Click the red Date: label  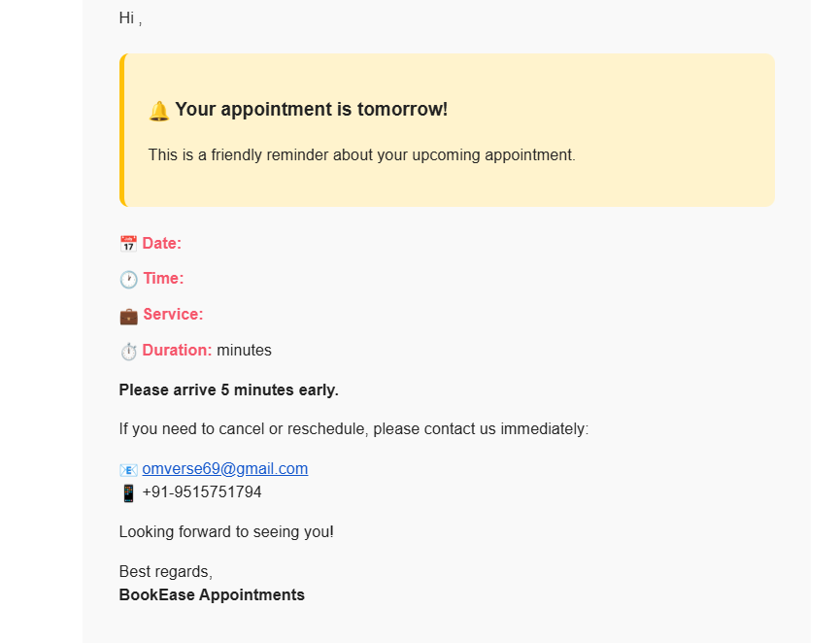click(x=162, y=244)
